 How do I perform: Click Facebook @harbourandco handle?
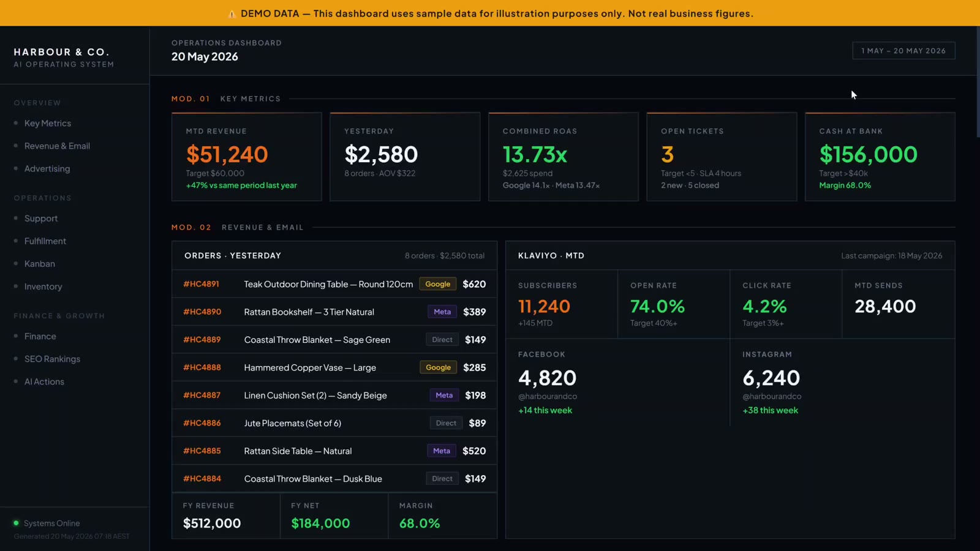click(548, 396)
